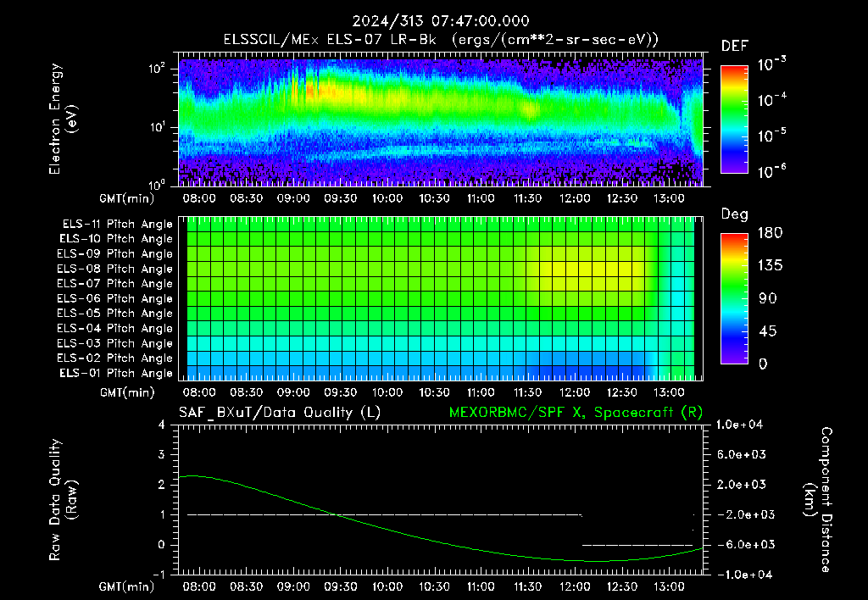Viewport: 868px width, 600px height.
Task: Click the 10^-4 value on DEF scale
Action: pyautogui.click(x=771, y=100)
